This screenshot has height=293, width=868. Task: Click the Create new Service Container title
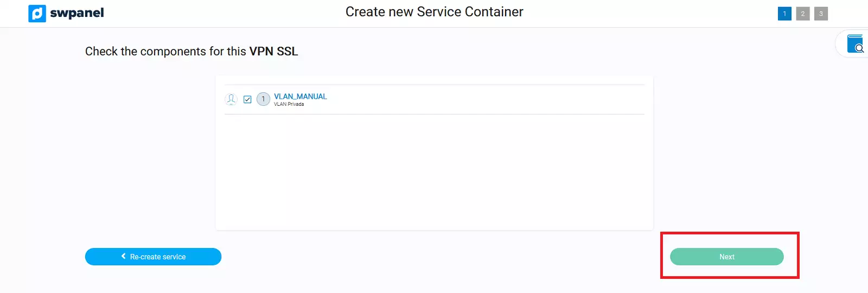point(434,12)
